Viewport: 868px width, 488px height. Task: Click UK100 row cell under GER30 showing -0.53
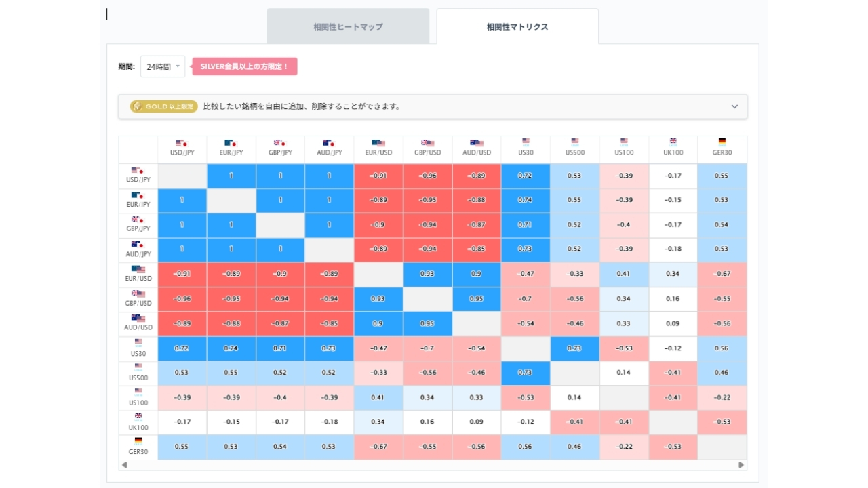[x=722, y=422]
